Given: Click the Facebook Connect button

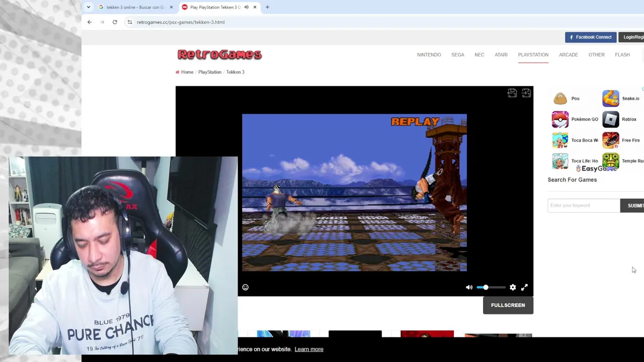Looking at the screenshot, I should (x=591, y=37).
